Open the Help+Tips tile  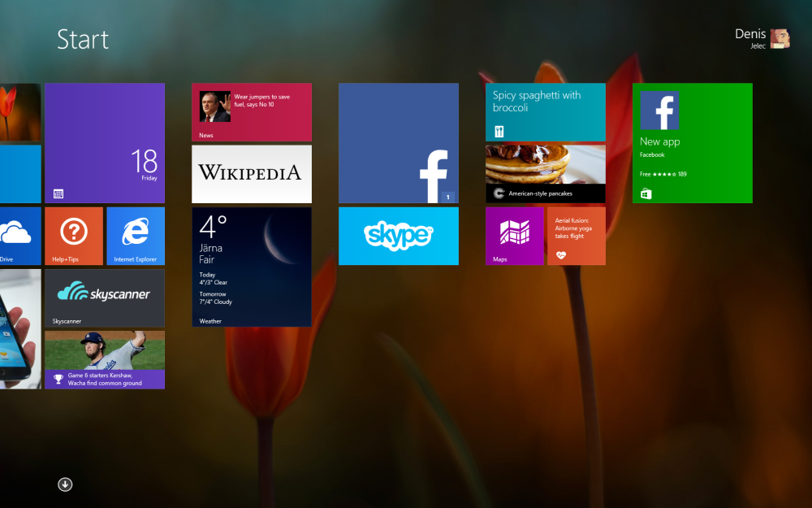point(74,236)
